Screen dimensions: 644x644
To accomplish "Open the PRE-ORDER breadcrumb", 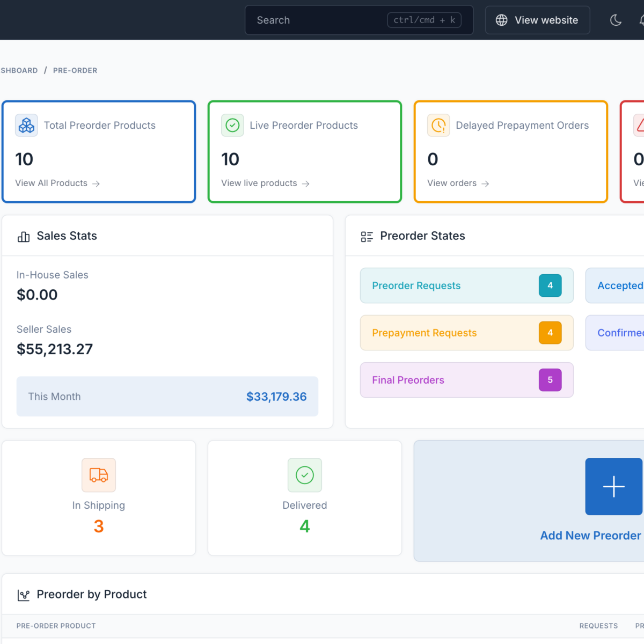I will click(75, 70).
